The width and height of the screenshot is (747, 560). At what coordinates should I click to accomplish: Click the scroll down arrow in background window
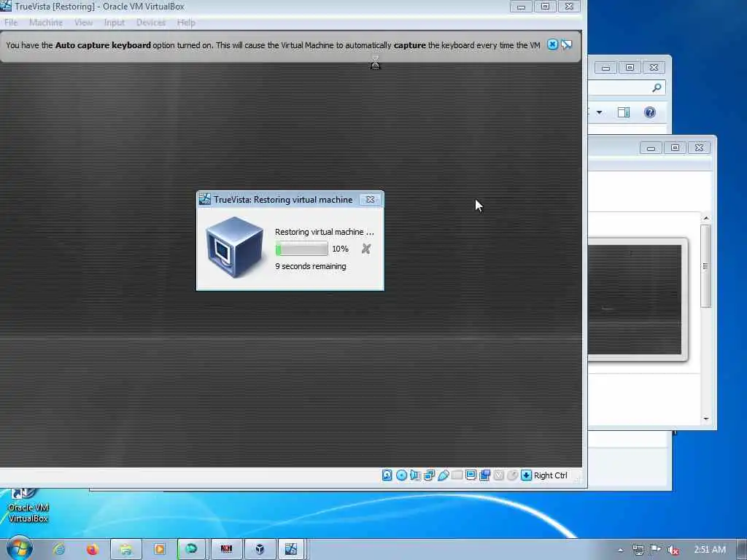[706, 419]
